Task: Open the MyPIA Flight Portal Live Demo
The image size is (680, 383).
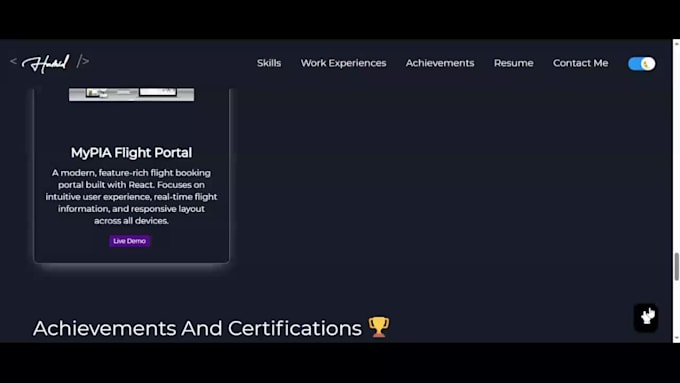Action: 130,241
